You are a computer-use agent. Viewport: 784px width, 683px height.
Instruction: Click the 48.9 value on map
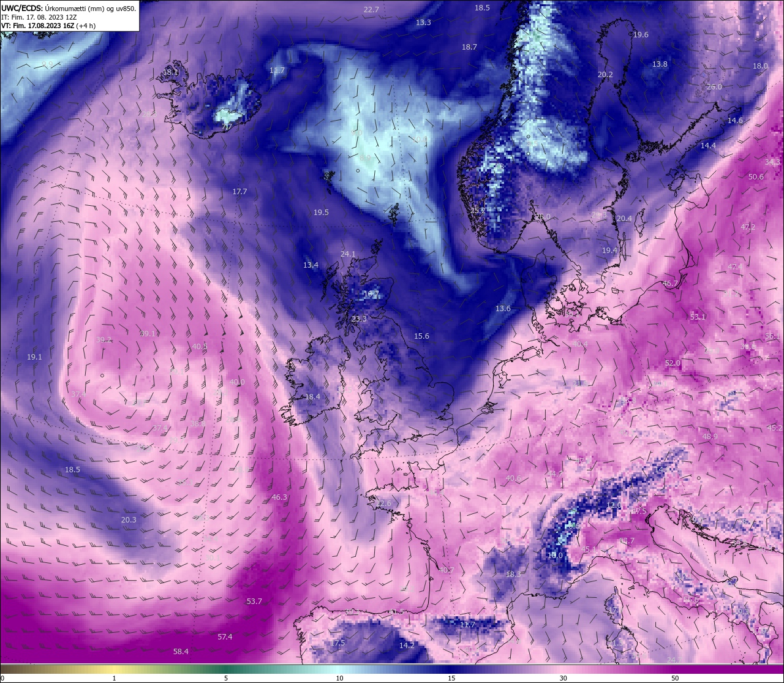pyautogui.click(x=710, y=437)
